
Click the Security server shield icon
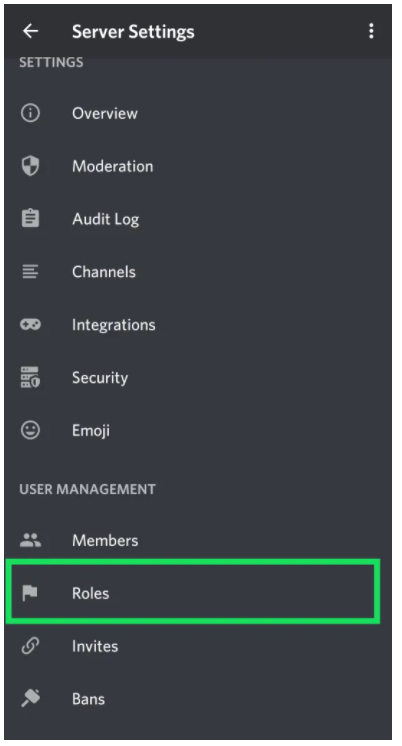(x=30, y=377)
